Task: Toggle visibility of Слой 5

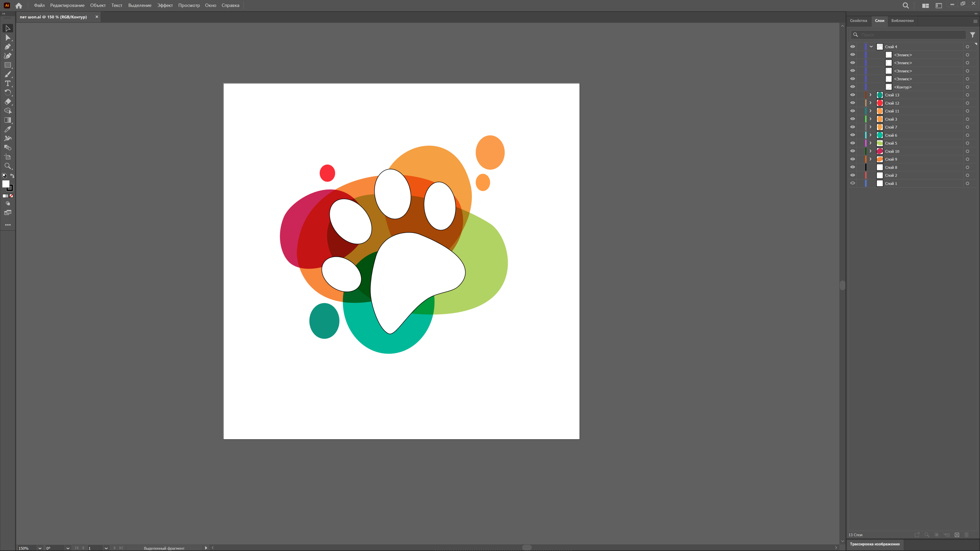Action: pos(853,143)
